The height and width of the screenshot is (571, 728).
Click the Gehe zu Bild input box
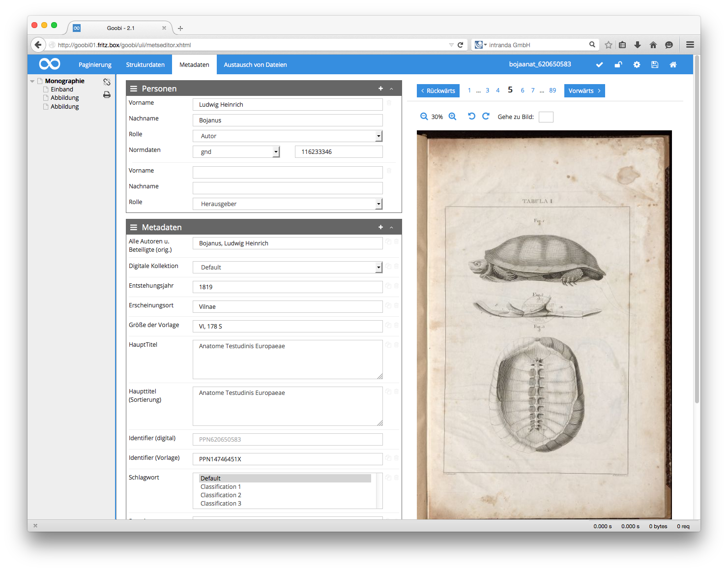click(x=546, y=117)
